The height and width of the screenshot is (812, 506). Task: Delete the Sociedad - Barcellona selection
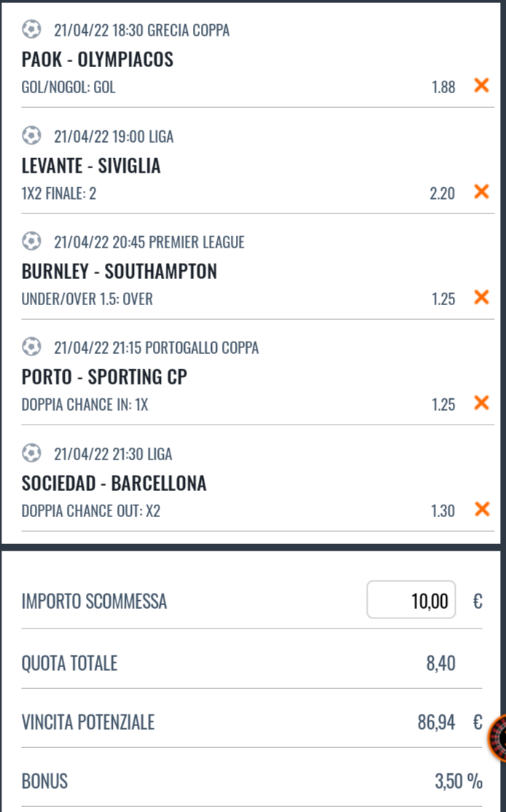(x=481, y=509)
